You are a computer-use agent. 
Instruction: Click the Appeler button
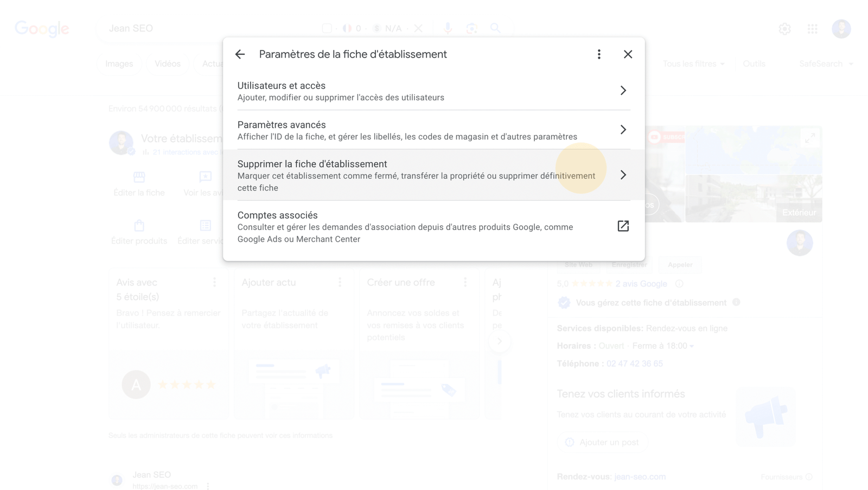[680, 265]
